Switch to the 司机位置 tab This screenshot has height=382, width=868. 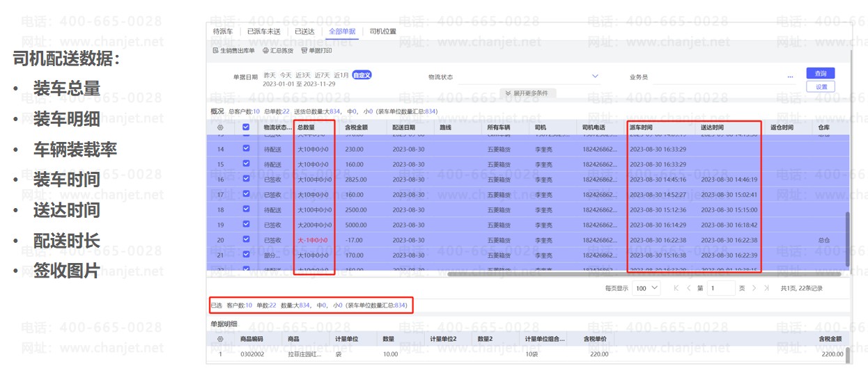click(382, 31)
